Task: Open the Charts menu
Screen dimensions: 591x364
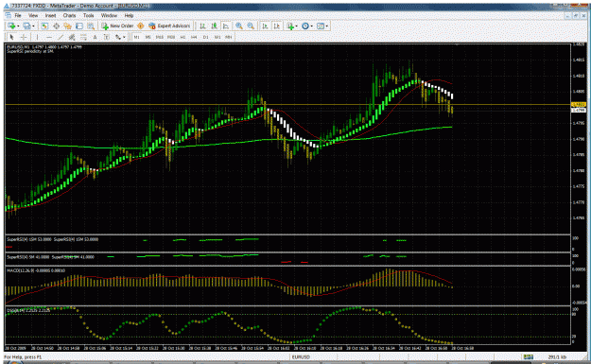Action: [69, 15]
